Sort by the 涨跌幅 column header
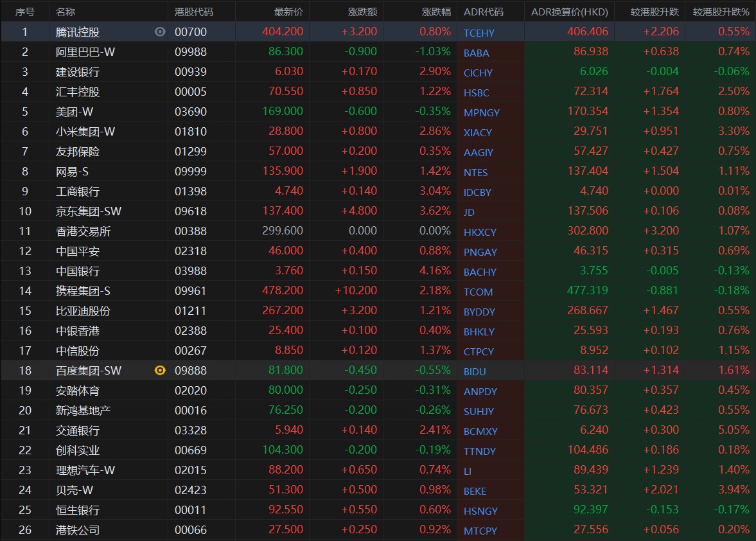 tap(436, 12)
